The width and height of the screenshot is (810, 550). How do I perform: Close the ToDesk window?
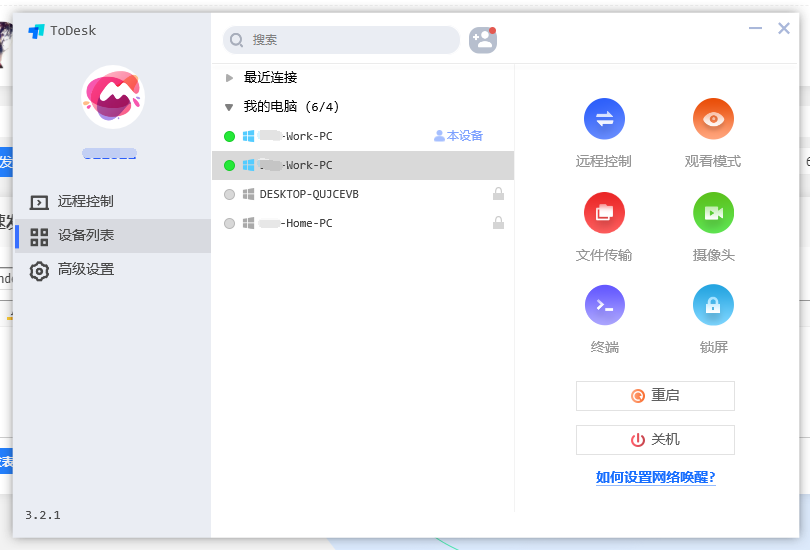pos(784,28)
